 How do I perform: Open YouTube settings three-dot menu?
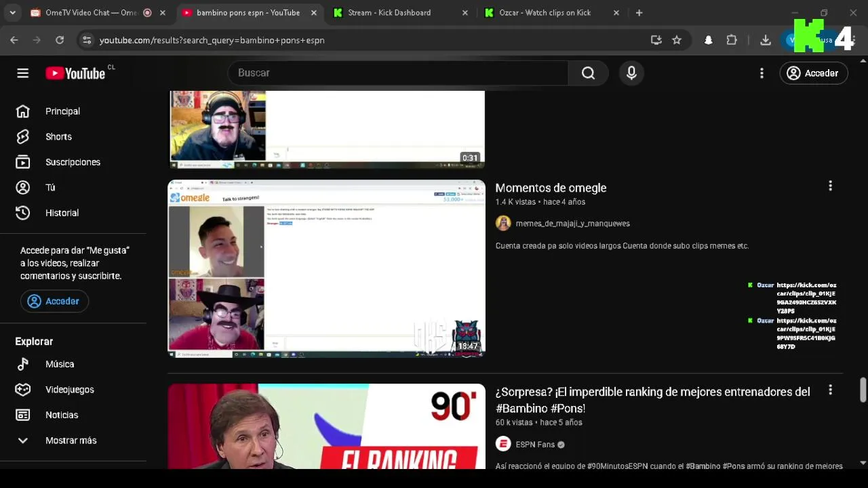pos(762,73)
